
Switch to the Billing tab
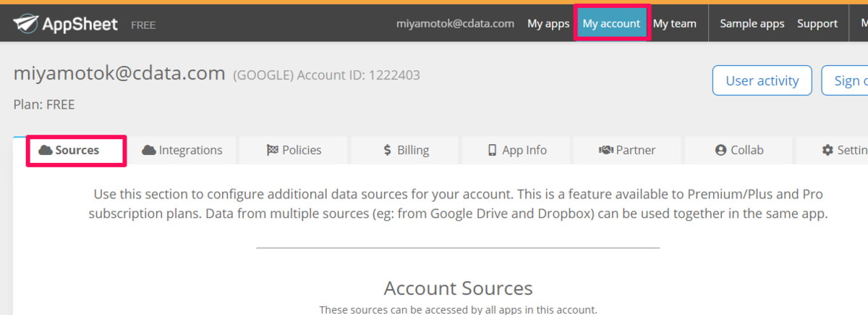405,150
